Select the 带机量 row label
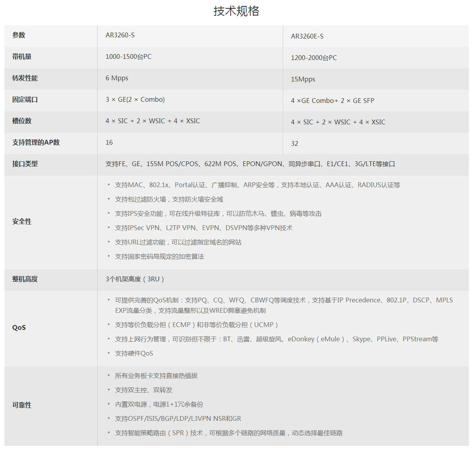 (22, 57)
